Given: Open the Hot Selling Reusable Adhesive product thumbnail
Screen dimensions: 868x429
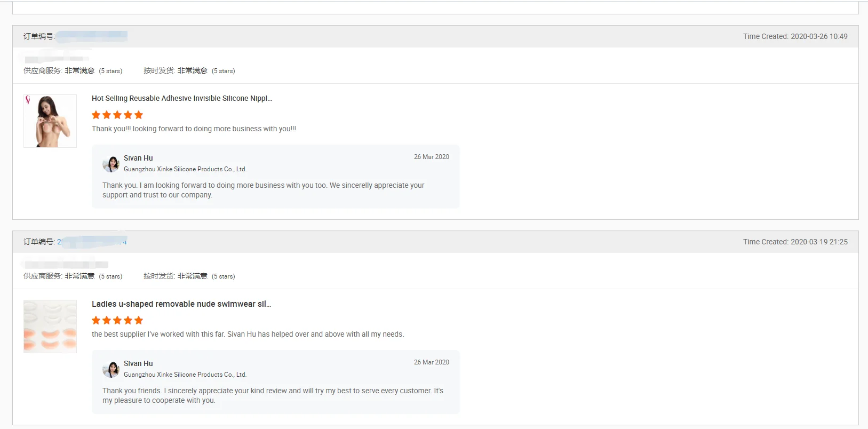Looking at the screenshot, I should pyautogui.click(x=50, y=121).
